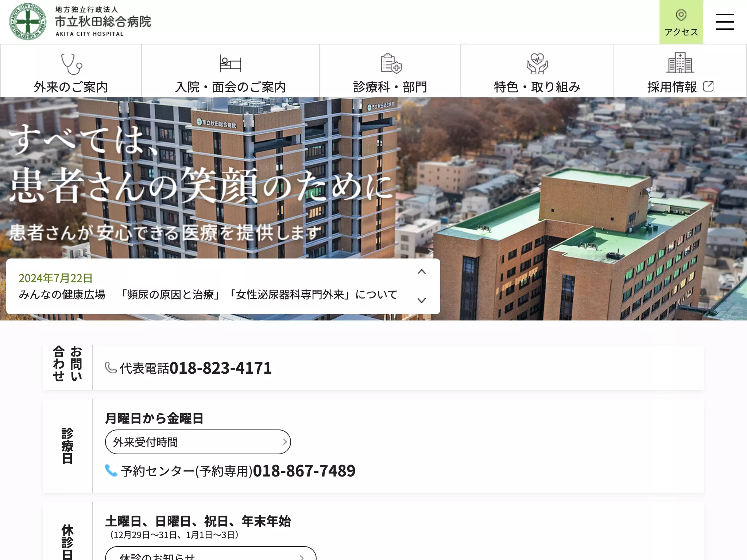The width and height of the screenshot is (747, 560).
Task: Click the 月曜日から金曜日 heading
Action: tap(154, 418)
